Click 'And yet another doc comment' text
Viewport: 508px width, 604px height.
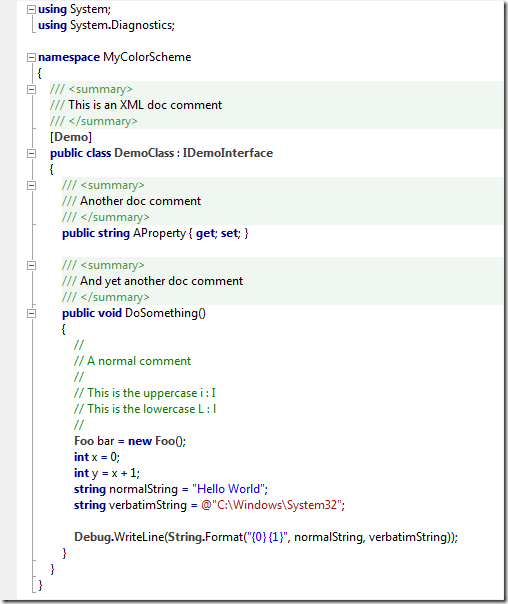[161, 281]
